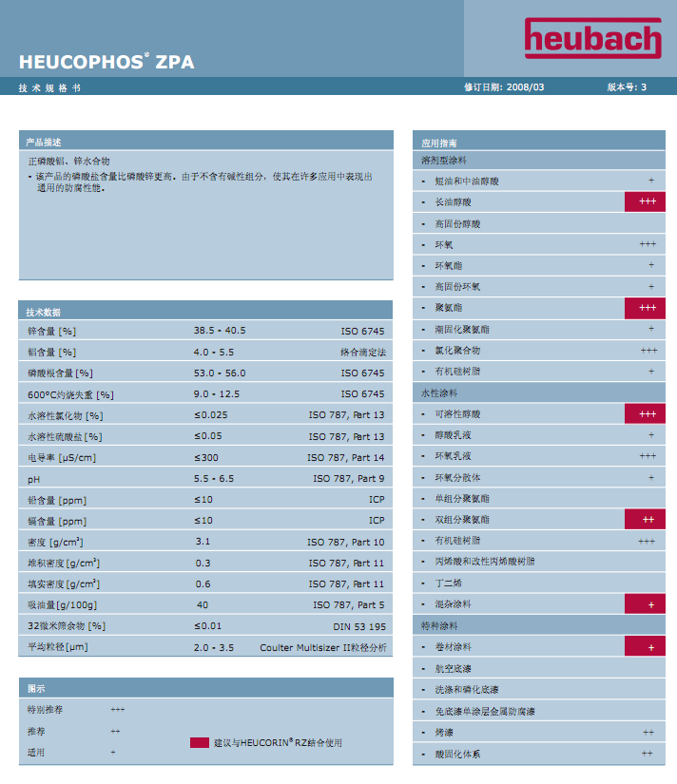Click the heubach logo
The height and width of the screenshot is (784, 677).
click(x=592, y=40)
